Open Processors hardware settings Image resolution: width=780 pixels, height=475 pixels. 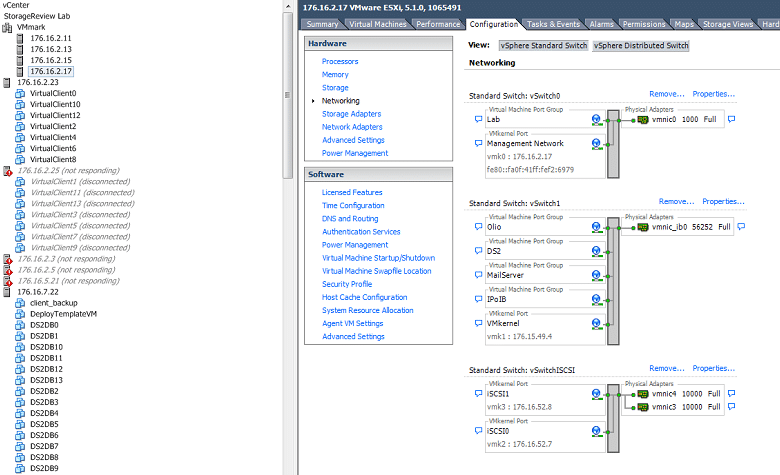click(x=340, y=61)
